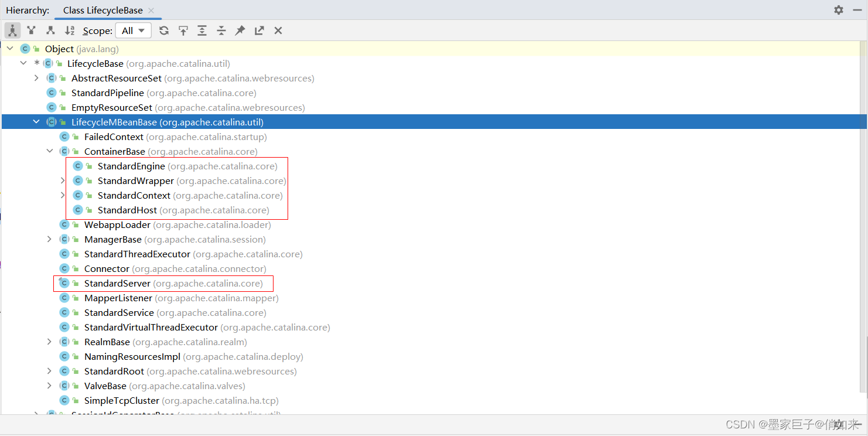
Task: Toggle Sort Alphabetically in hierarchy toolbar
Action: click(70, 30)
